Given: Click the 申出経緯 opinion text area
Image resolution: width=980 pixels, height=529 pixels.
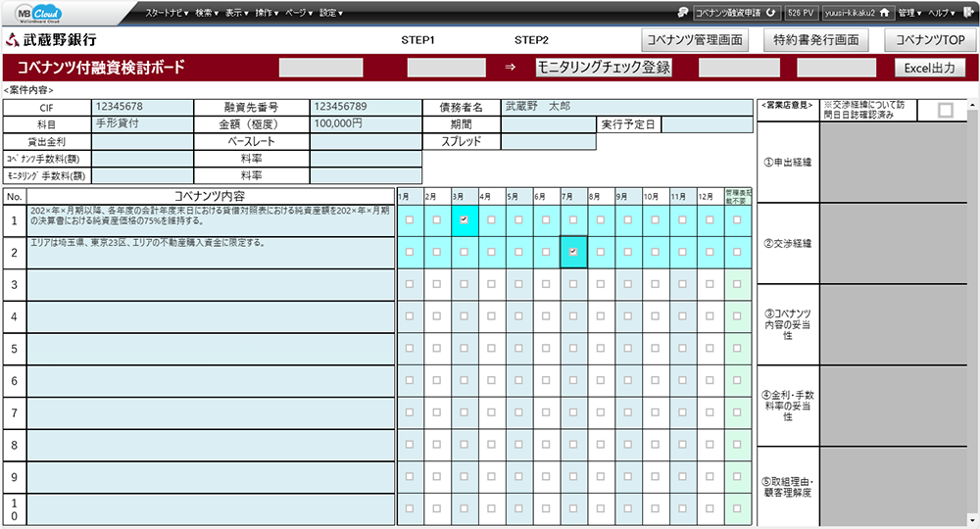Looking at the screenshot, I should 891,162.
